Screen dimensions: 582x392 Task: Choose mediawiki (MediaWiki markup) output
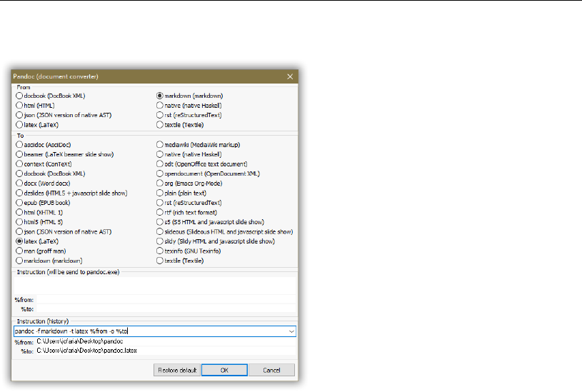[x=199, y=145]
